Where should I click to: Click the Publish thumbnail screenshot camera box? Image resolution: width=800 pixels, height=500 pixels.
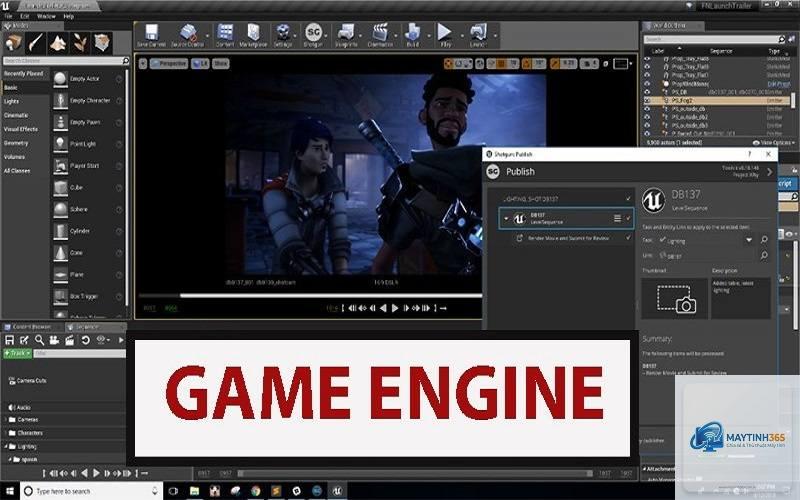(x=674, y=298)
